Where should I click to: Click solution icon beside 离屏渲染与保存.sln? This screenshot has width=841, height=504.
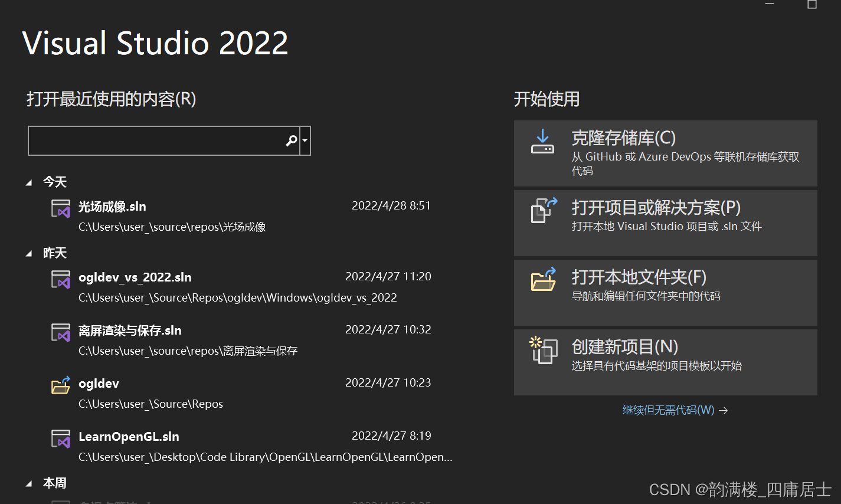click(x=61, y=332)
